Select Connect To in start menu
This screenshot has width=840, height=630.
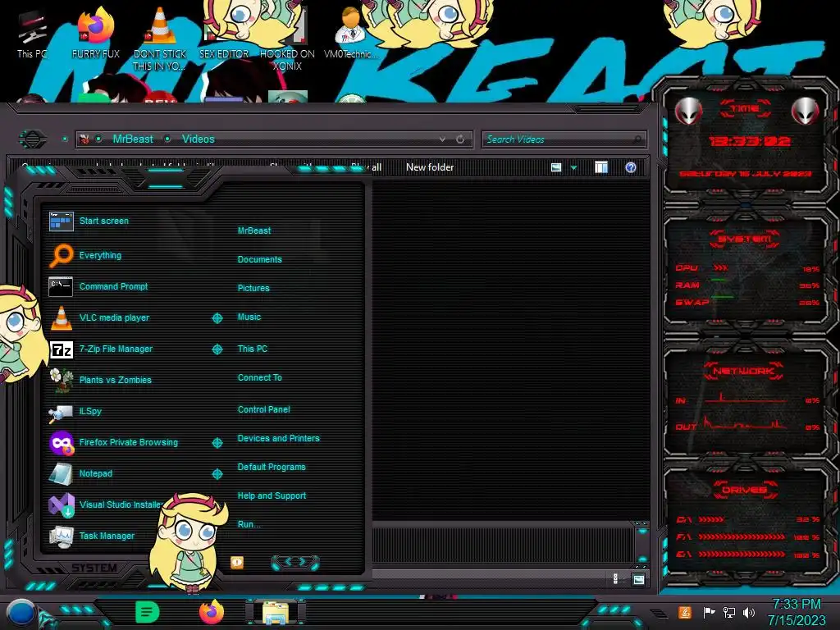tap(260, 377)
